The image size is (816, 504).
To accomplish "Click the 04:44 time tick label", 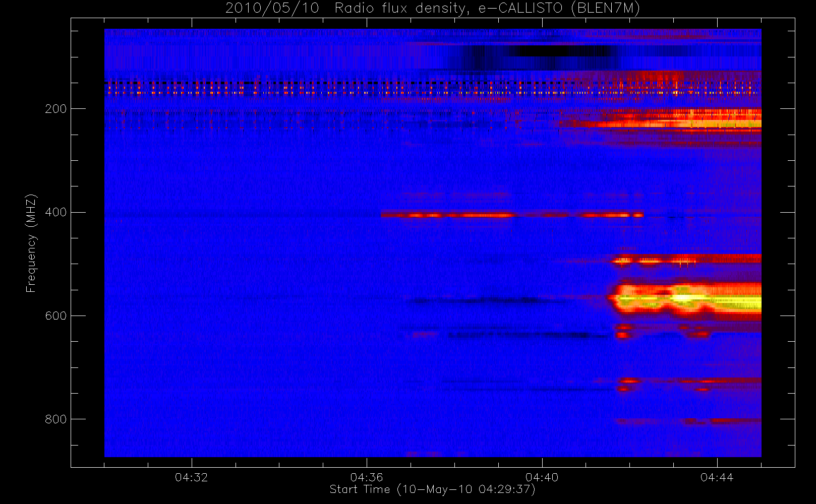I will [x=717, y=477].
